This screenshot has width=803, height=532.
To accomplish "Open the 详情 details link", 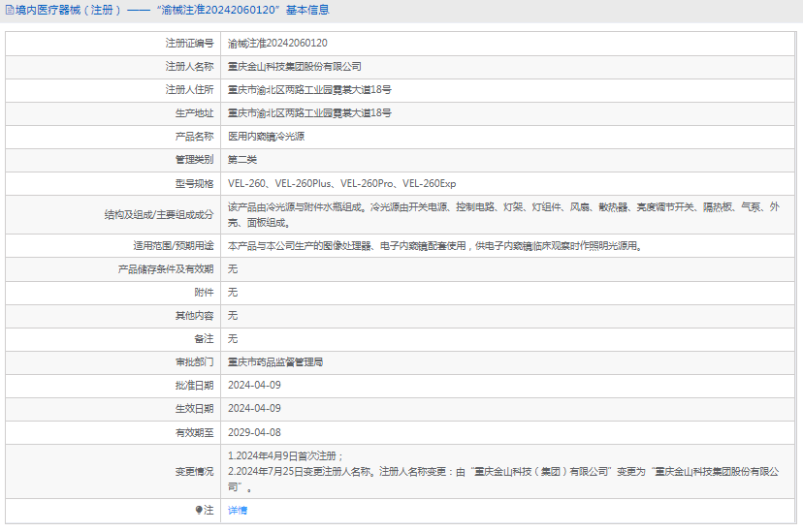I will coord(238,510).
